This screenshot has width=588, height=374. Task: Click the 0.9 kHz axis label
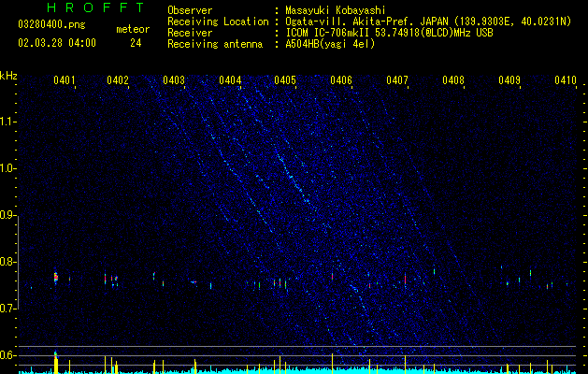(x=7, y=215)
